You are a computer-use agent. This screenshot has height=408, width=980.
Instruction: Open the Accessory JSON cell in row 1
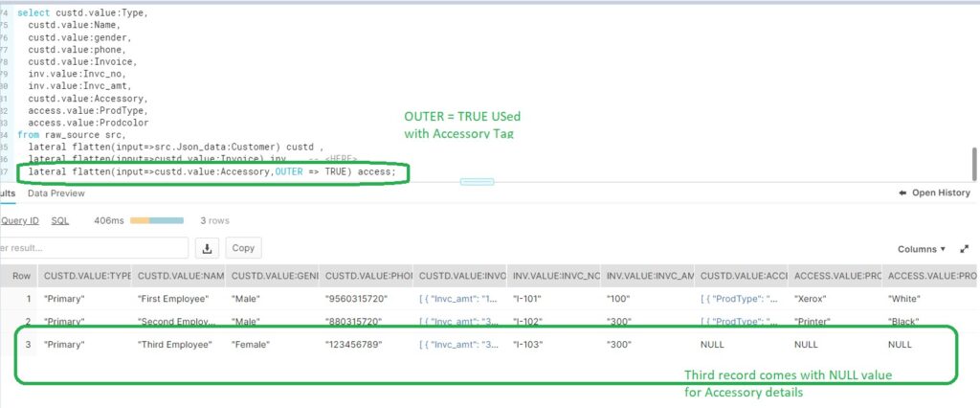pos(742,299)
